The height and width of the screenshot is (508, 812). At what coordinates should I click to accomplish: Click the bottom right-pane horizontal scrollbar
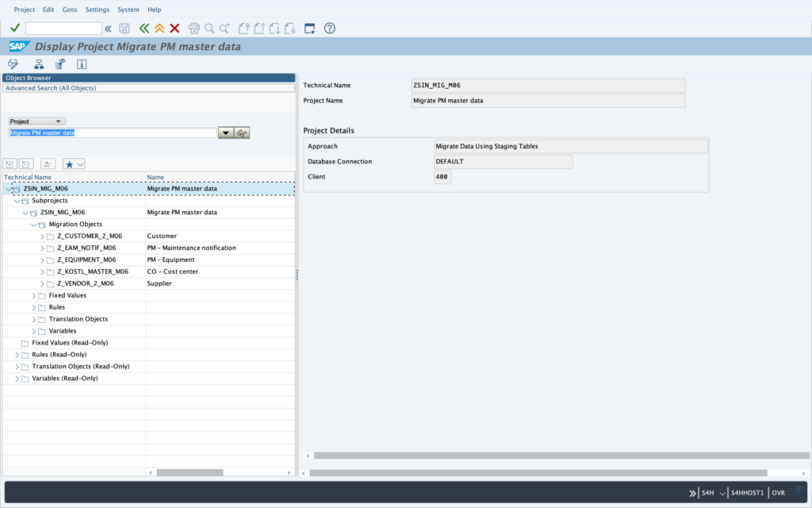click(538, 473)
